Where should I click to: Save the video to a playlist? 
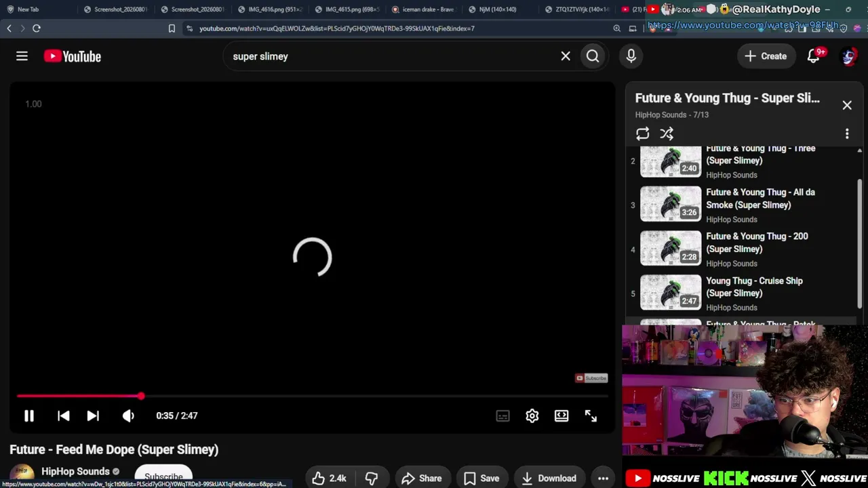(481, 478)
